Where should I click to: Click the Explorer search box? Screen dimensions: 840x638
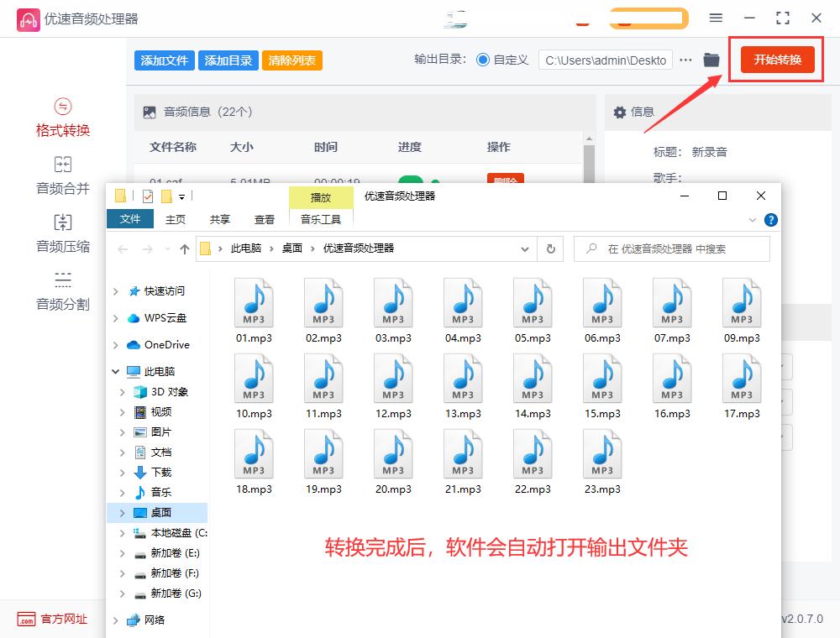pyautogui.click(x=672, y=248)
